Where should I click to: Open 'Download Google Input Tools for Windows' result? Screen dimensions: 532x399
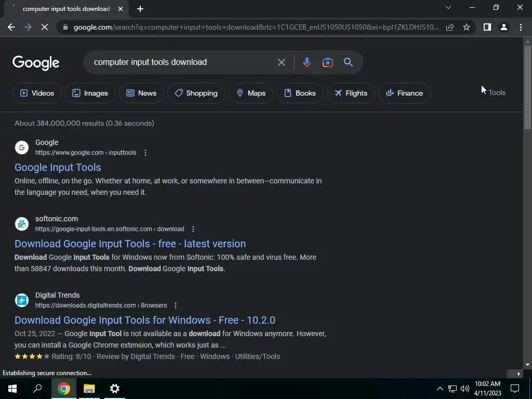[145, 320]
